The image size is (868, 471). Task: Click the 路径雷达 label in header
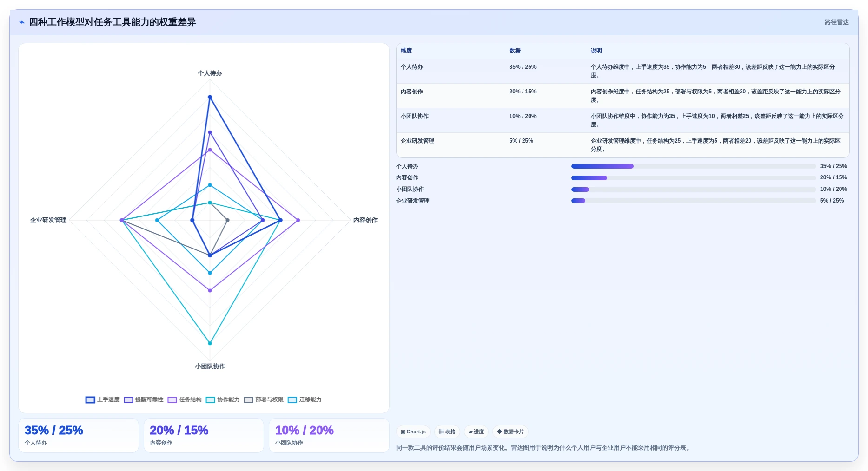836,22
